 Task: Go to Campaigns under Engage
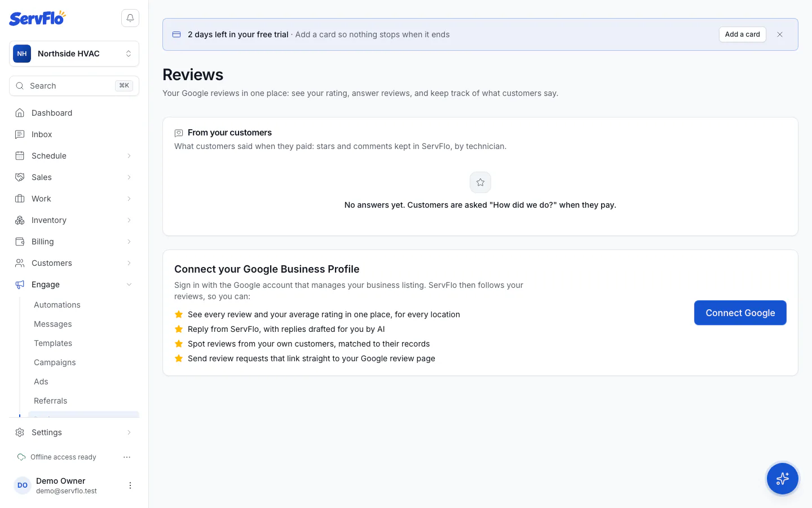83,362
